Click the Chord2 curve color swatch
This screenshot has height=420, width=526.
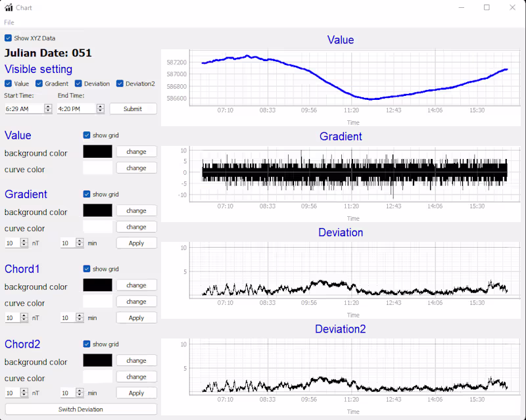pos(97,377)
